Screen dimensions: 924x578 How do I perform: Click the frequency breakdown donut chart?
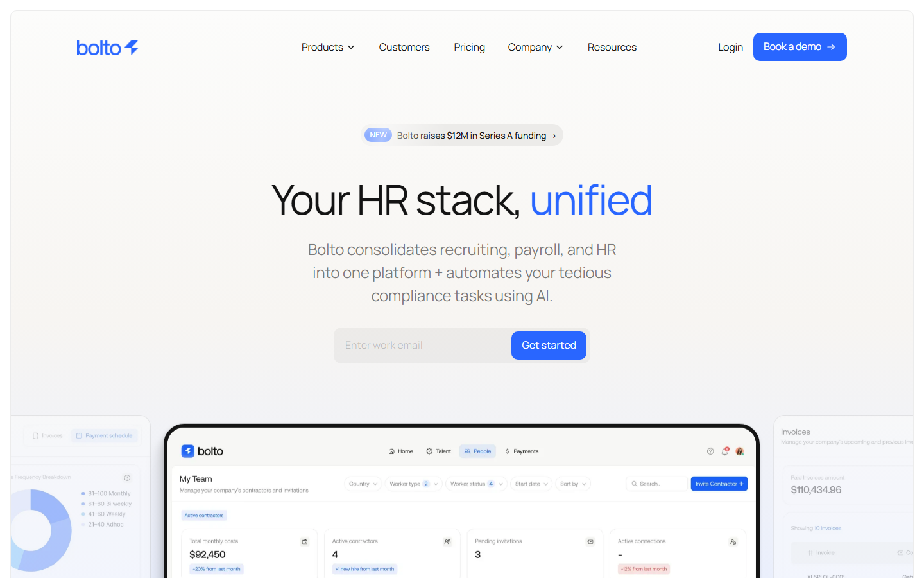[40, 530]
